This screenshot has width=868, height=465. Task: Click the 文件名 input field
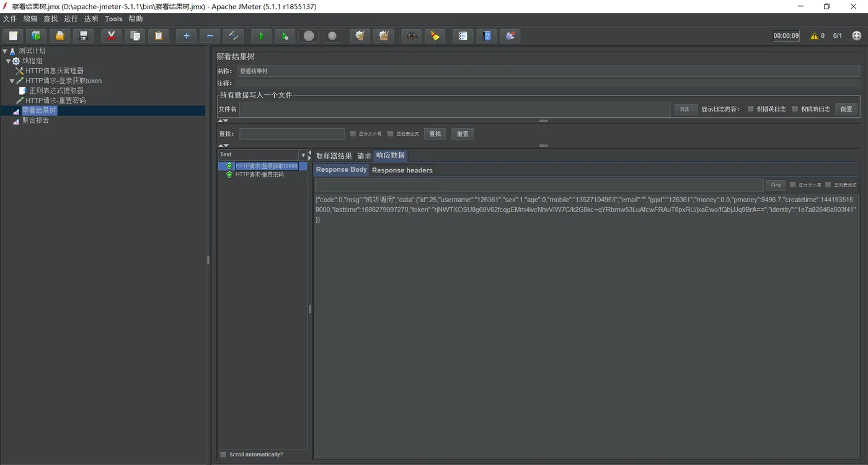[454, 109]
